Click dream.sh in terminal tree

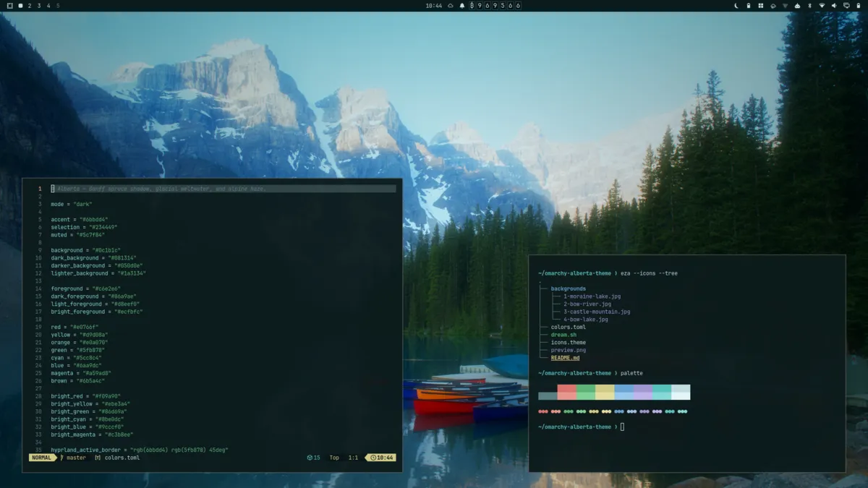coord(563,335)
